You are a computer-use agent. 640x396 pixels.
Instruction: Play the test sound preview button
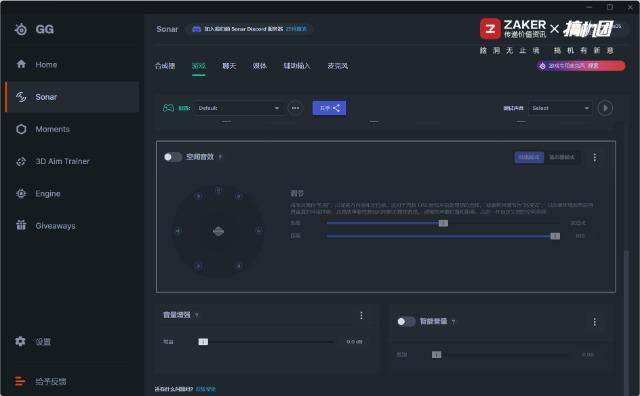[605, 108]
